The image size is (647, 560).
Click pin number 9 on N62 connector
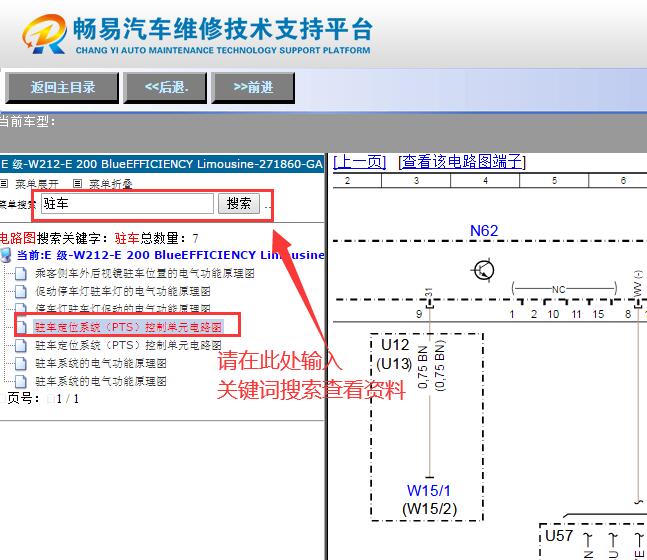419,314
